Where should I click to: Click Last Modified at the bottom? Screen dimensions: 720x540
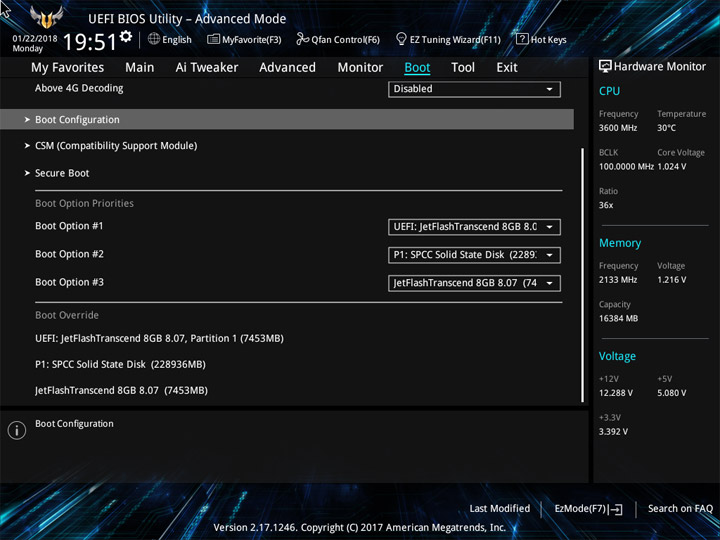pos(500,509)
